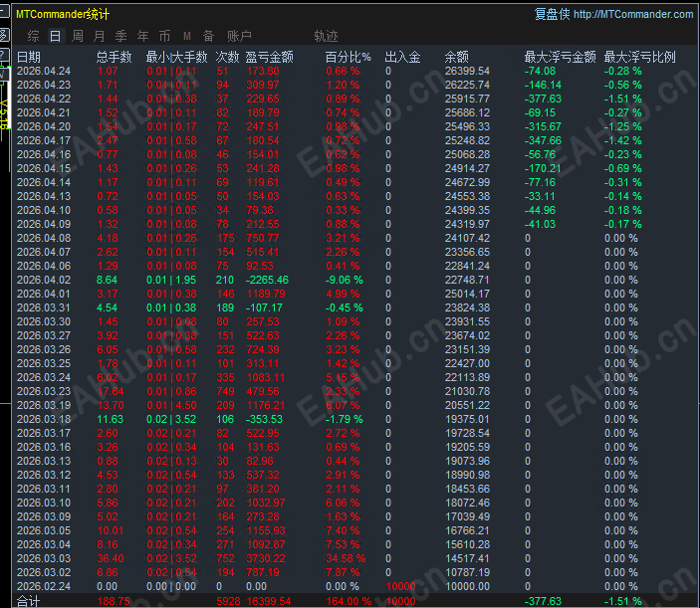Click the lot range 0.01 | 4.50
This screenshot has width=700, height=608.
pos(171,405)
